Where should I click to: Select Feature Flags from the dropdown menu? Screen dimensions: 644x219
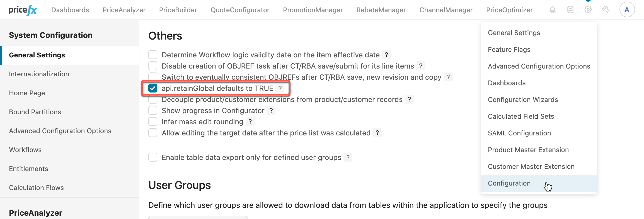pyautogui.click(x=509, y=50)
